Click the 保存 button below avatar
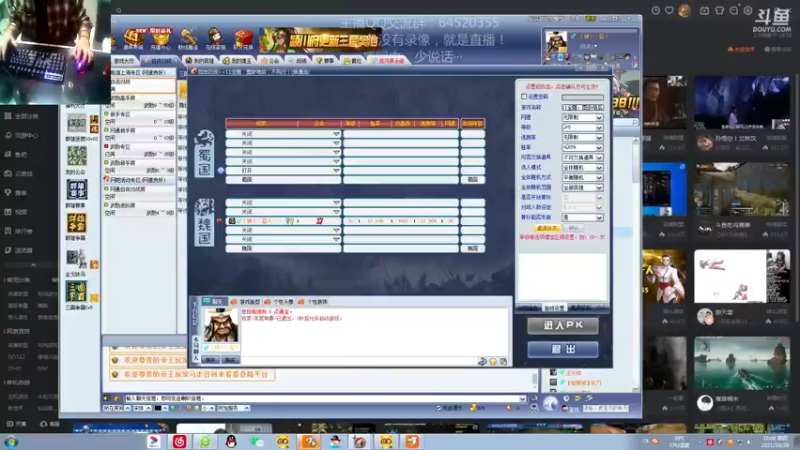800x450 pixels. point(211,360)
